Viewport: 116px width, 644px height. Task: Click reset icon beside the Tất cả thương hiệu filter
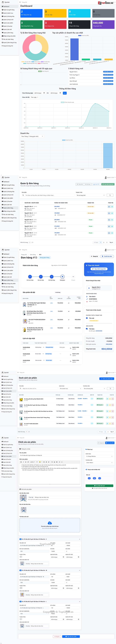pyautogui.click(x=111, y=388)
